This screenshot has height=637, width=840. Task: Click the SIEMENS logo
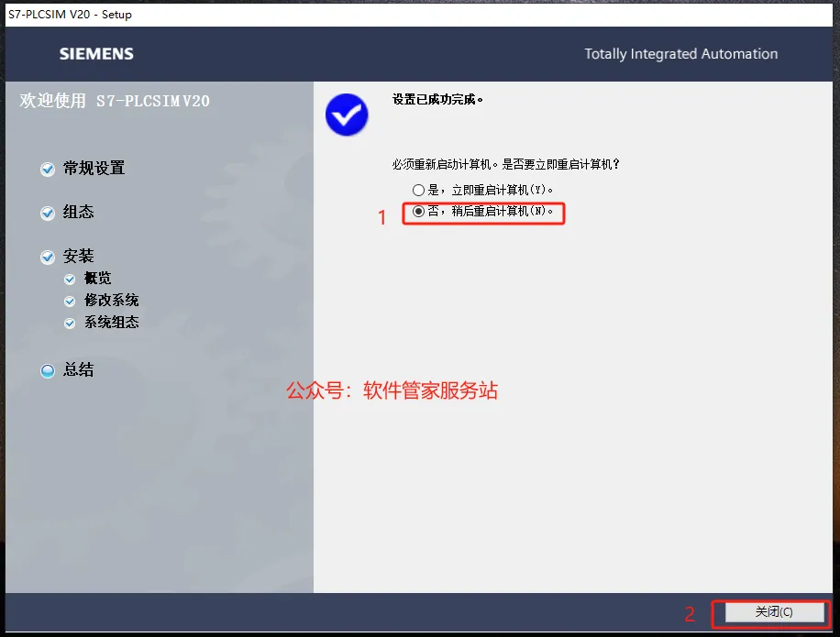(x=96, y=53)
